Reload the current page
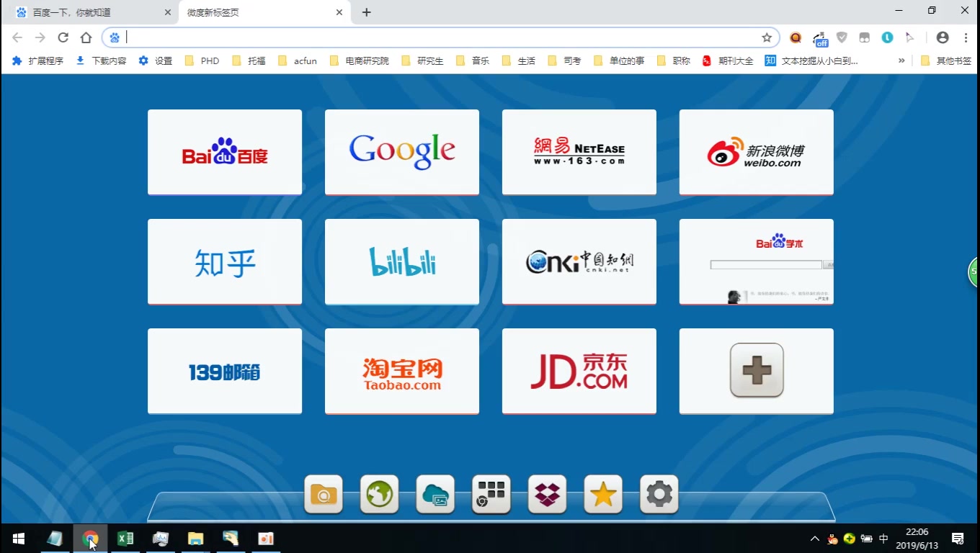This screenshot has height=553, width=980. point(63,37)
